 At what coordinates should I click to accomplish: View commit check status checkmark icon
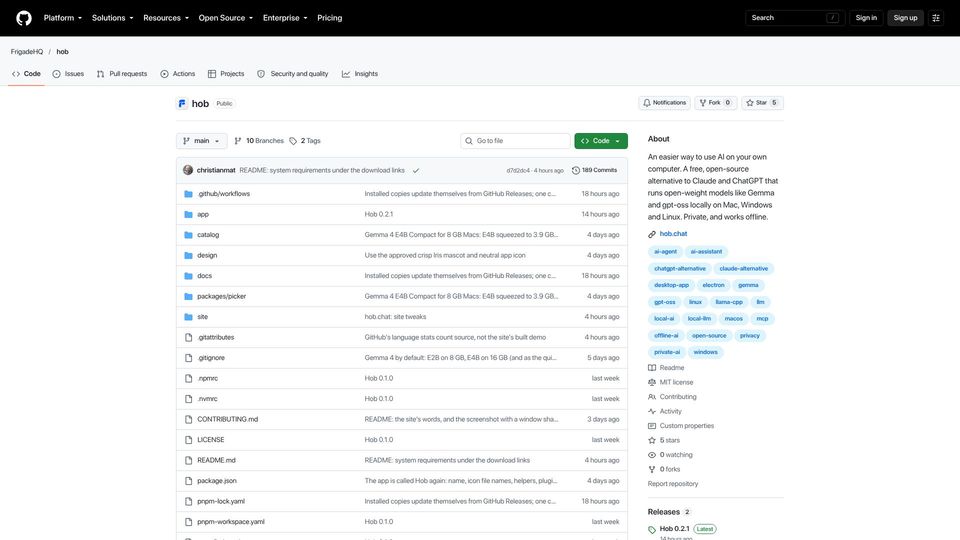416,170
